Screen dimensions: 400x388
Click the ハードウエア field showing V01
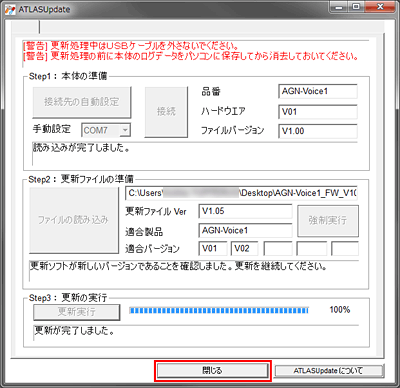318,112
